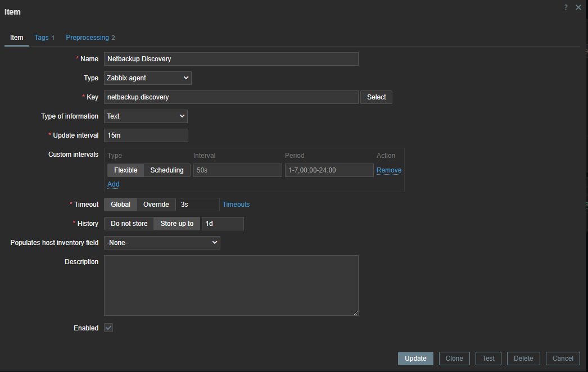Open the Type dropdown showing Zabbix agent

click(147, 78)
